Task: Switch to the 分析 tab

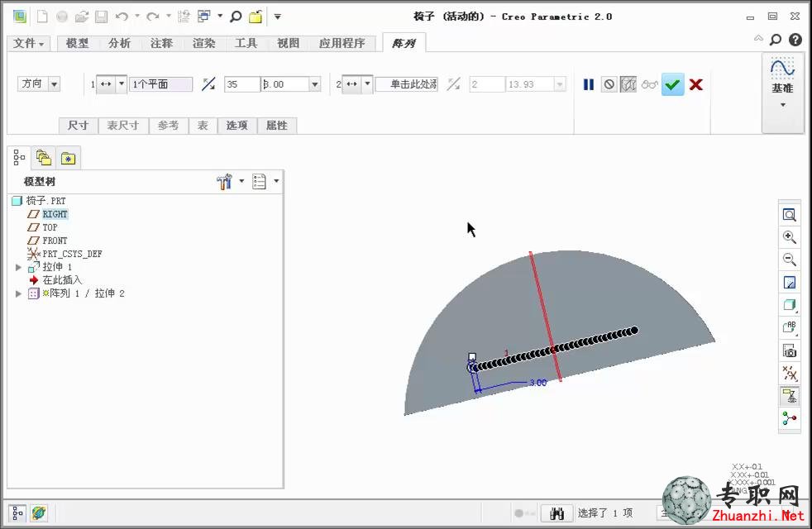Action: click(120, 43)
